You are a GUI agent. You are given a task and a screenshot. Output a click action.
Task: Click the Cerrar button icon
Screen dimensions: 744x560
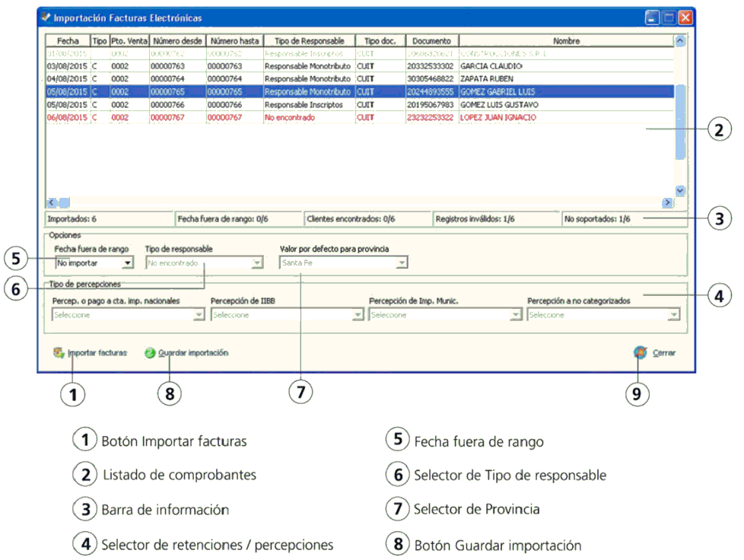click(641, 353)
